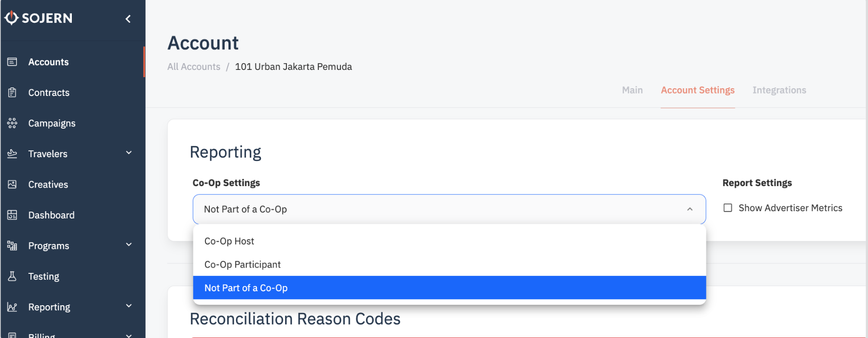Follow the All Accounts breadcrumb link
Viewport: 868px width, 338px height.
click(x=193, y=67)
